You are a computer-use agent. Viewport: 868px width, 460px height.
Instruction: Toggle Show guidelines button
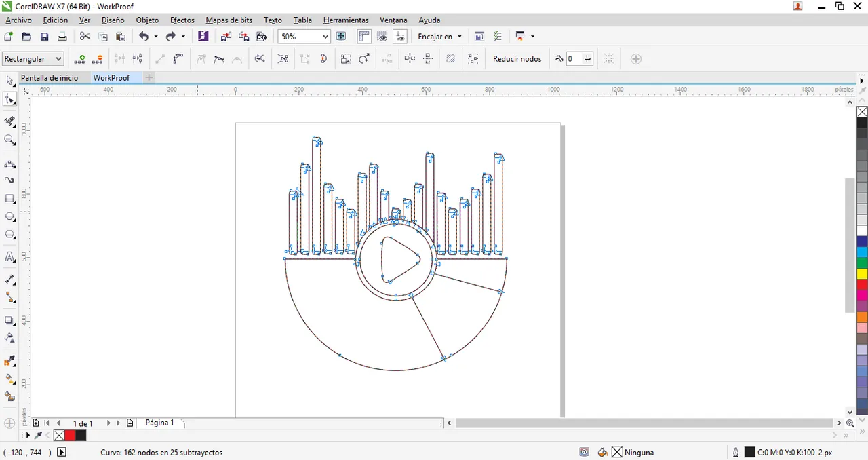click(399, 37)
